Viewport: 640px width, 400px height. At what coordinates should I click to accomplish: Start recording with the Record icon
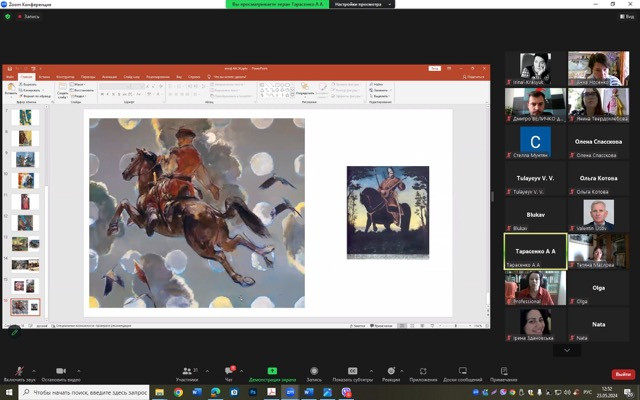coord(314,371)
